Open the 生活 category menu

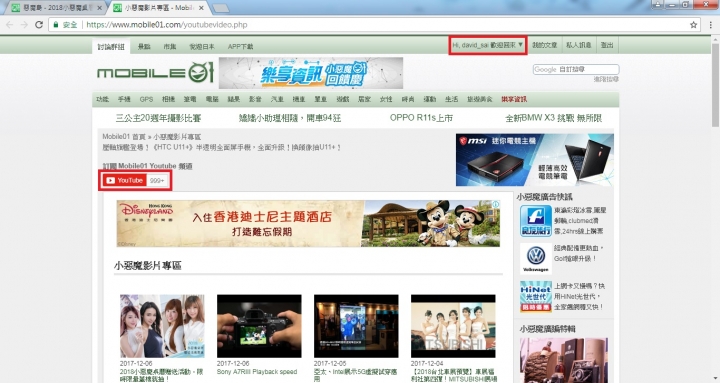[x=451, y=99]
